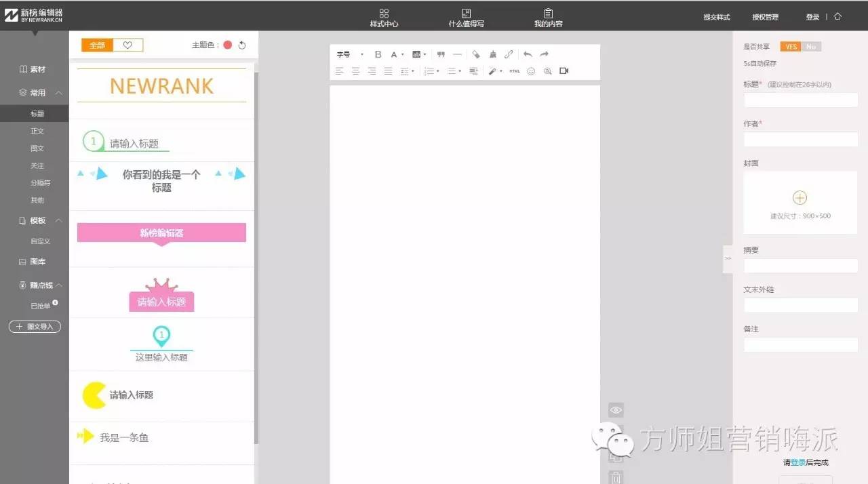868x484 pixels.
Task: Collapse the 常用 sidebar section
Action: tap(59, 93)
